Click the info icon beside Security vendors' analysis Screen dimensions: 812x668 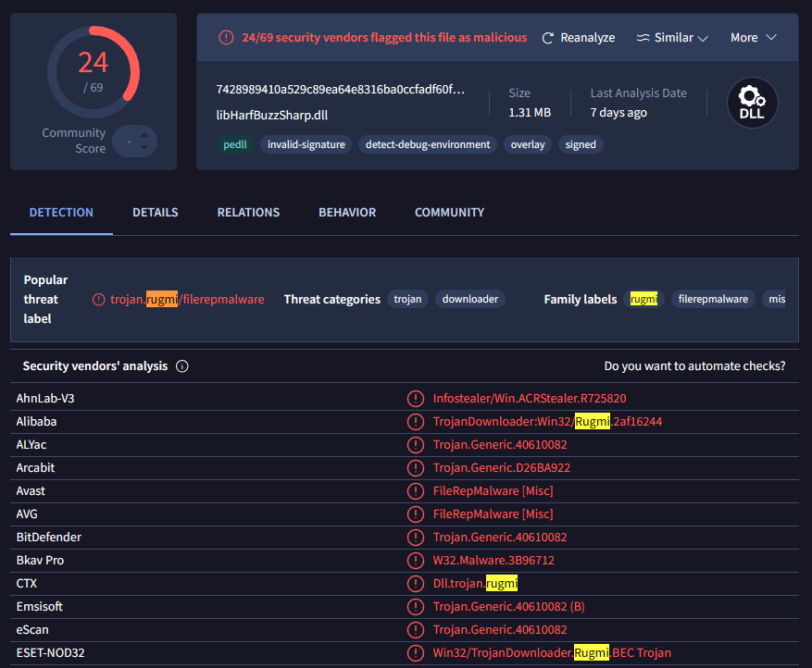click(x=181, y=366)
